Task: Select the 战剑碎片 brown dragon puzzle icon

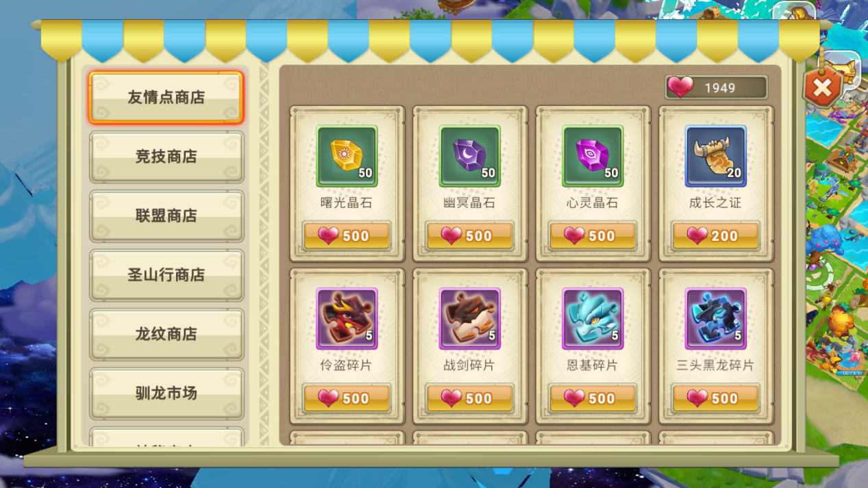Action: pos(470,319)
